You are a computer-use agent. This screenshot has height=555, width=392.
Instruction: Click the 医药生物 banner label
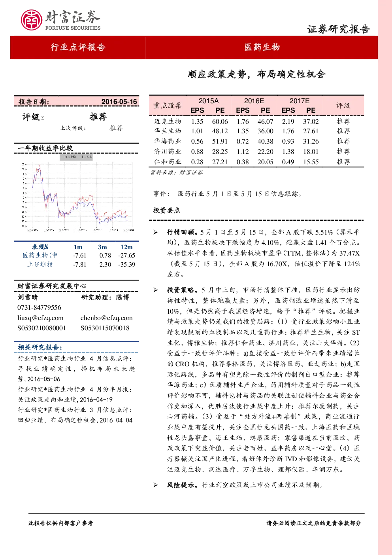[x=262, y=47]
